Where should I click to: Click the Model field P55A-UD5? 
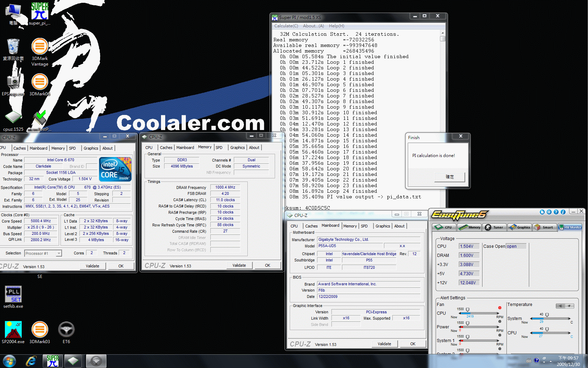[x=350, y=246]
